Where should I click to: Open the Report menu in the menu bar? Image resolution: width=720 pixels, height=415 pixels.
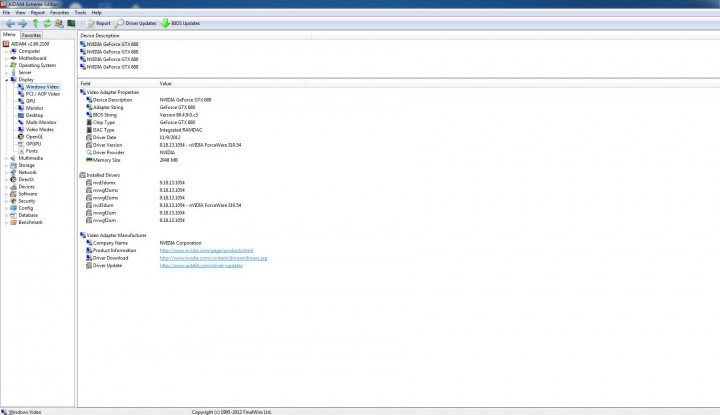(38, 13)
